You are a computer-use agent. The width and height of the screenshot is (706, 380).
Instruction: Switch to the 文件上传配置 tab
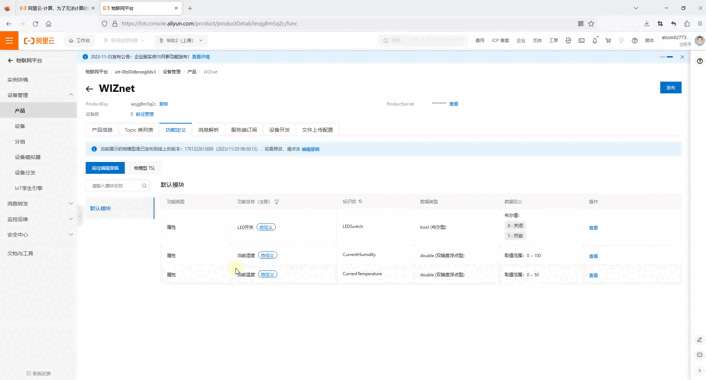click(317, 130)
